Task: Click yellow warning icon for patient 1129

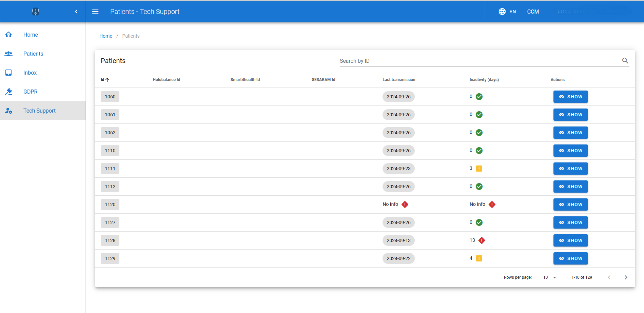Action: [x=479, y=258]
